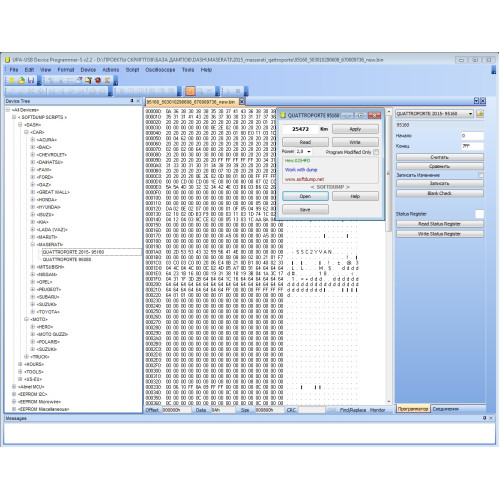Click the New file toolbar icon
Viewport: 500px width, 500px height.
pos(12,80)
